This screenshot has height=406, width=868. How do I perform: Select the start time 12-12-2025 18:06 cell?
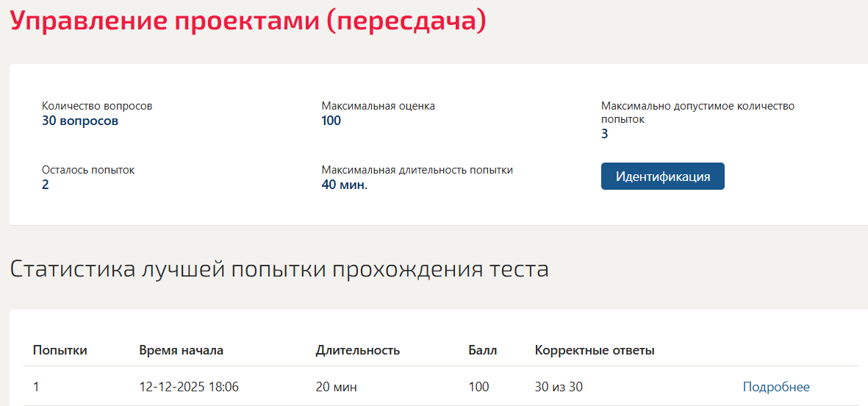coord(189,387)
